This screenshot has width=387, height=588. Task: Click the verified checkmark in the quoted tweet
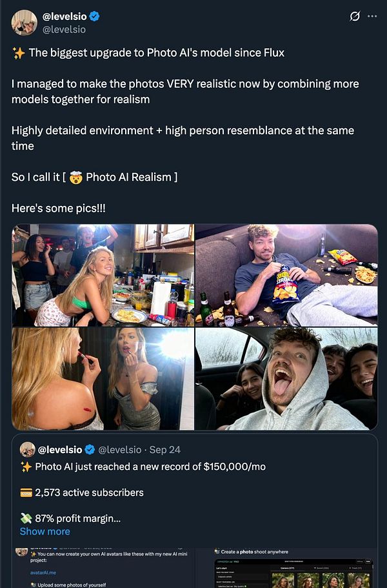click(89, 450)
